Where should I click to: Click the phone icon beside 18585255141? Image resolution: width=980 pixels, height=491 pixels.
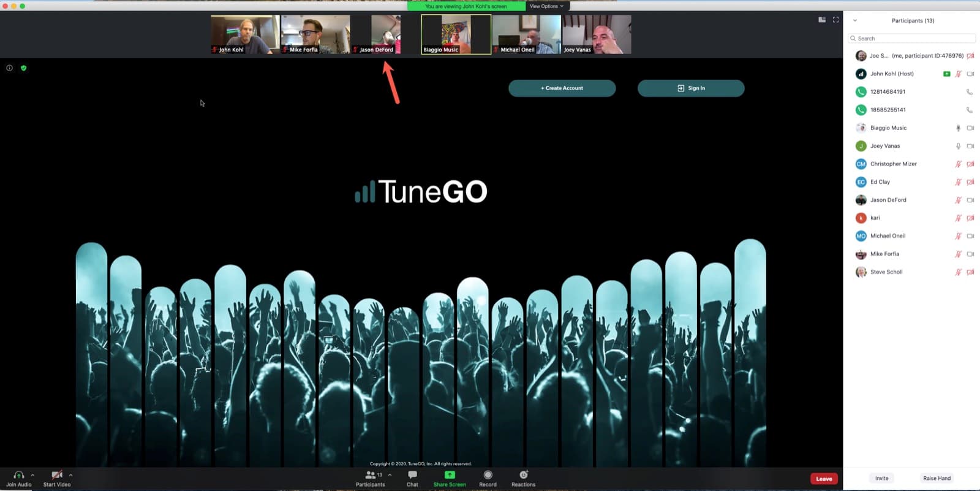tap(969, 110)
